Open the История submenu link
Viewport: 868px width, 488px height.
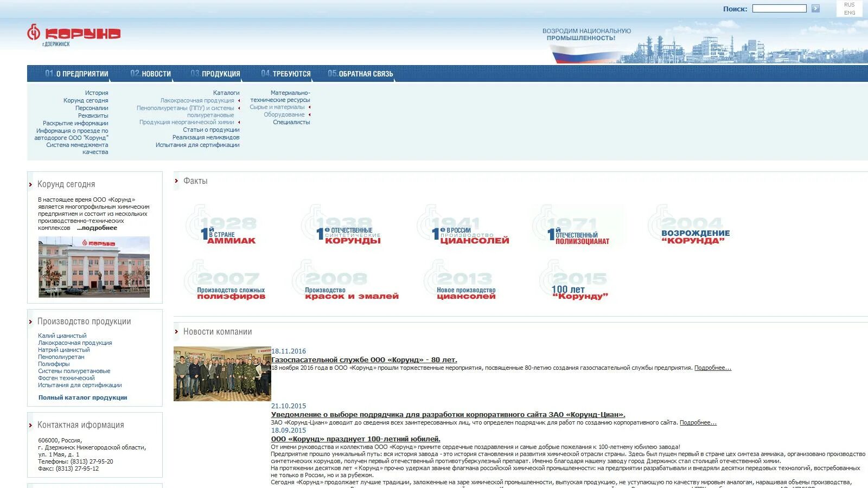coord(97,93)
